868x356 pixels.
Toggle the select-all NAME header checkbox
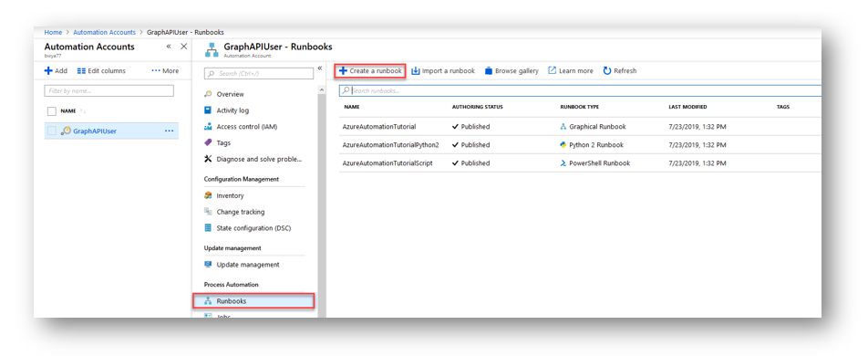pos(52,110)
